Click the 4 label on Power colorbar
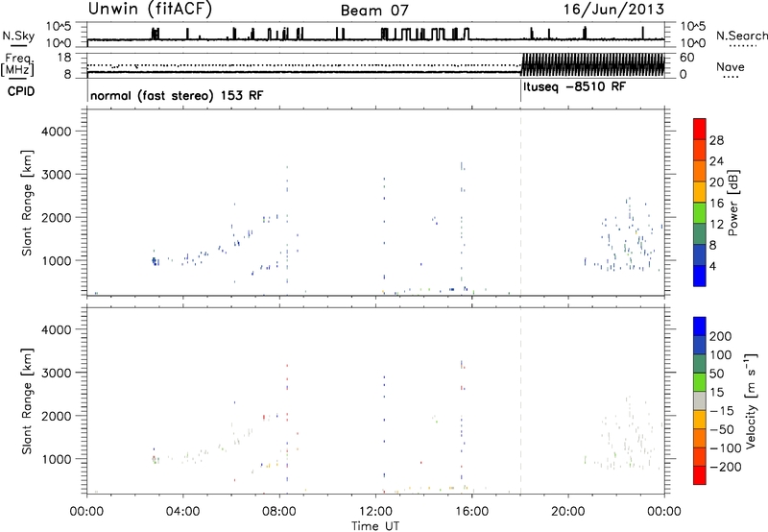 tap(712, 267)
